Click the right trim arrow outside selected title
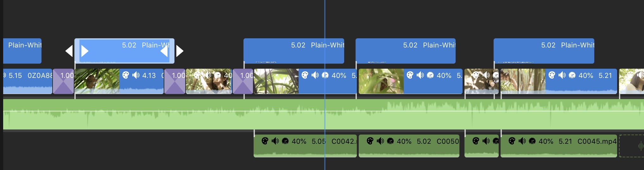Screen dimensions: 644x170 [x=180, y=51]
